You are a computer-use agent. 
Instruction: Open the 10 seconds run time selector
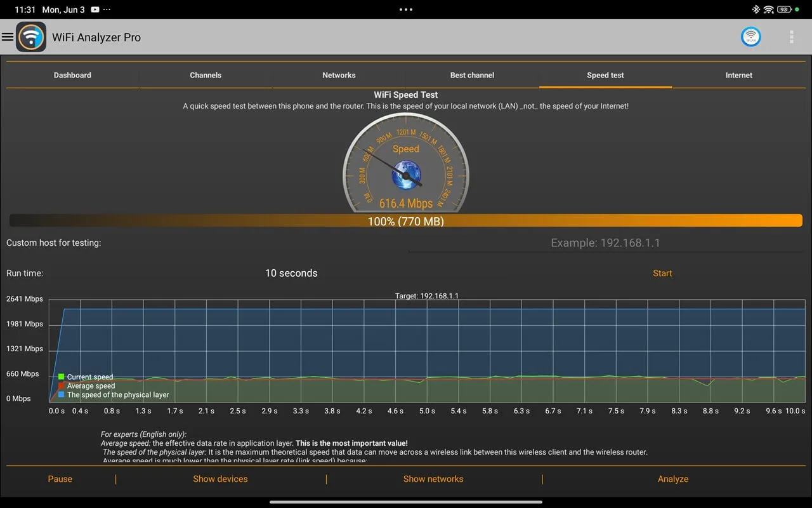coord(291,273)
